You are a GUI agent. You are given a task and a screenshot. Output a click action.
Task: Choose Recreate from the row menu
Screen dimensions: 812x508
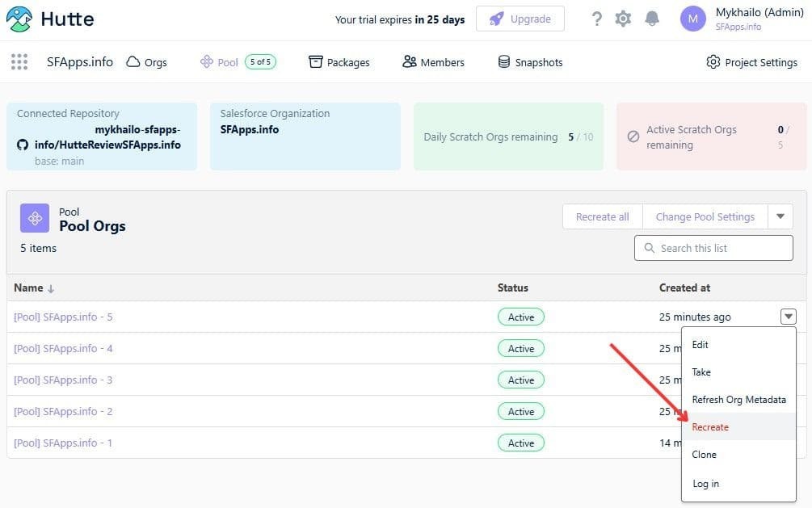[x=738, y=426]
